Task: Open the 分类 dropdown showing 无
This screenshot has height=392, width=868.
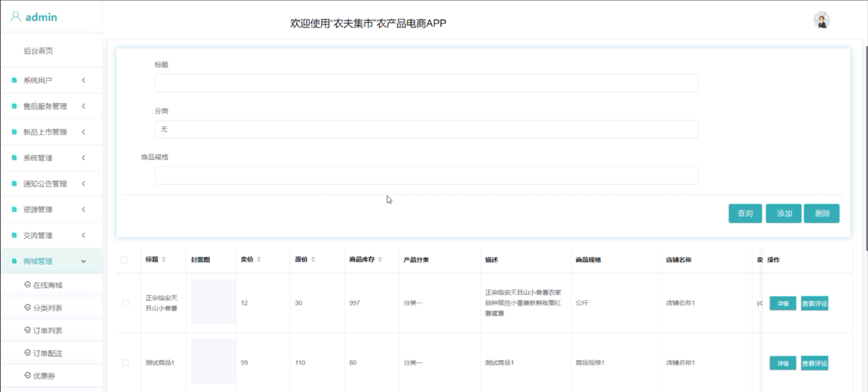Action: (426, 130)
